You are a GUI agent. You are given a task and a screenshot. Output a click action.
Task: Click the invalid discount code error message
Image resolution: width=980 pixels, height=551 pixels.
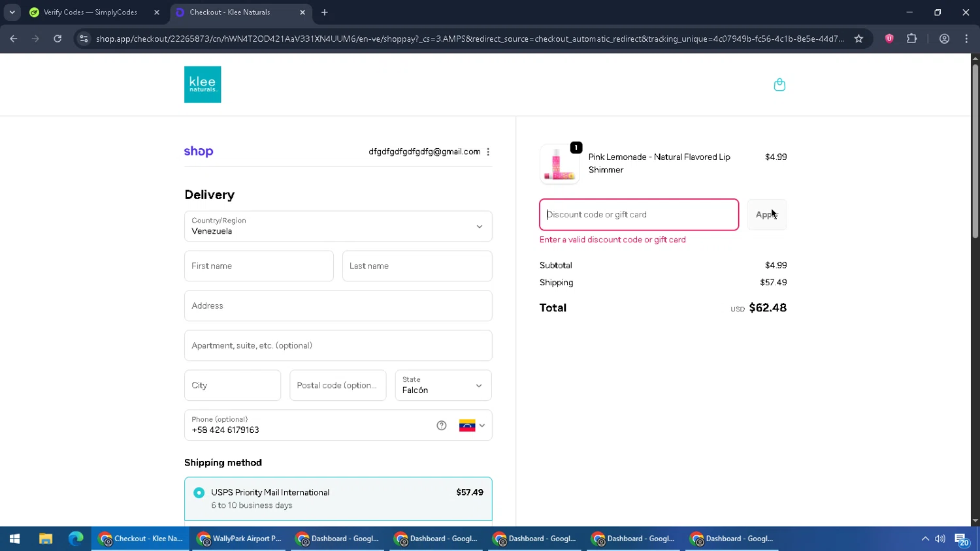coord(613,240)
